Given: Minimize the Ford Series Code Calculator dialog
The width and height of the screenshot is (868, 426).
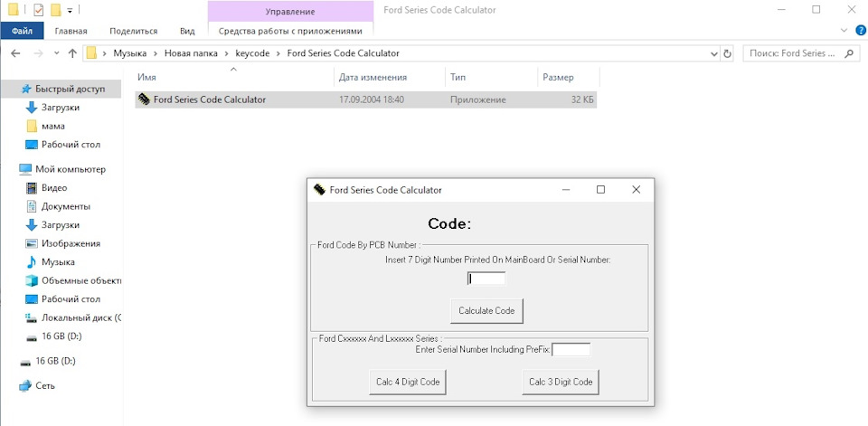Looking at the screenshot, I should (566, 189).
